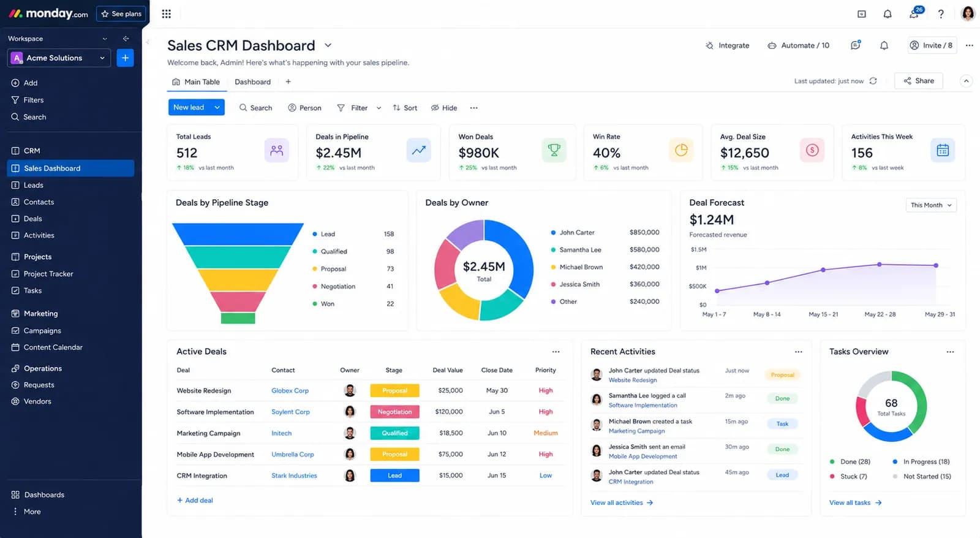This screenshot has height=538, width=980.
Task: Click the See plans button
Action: point(121,13)
